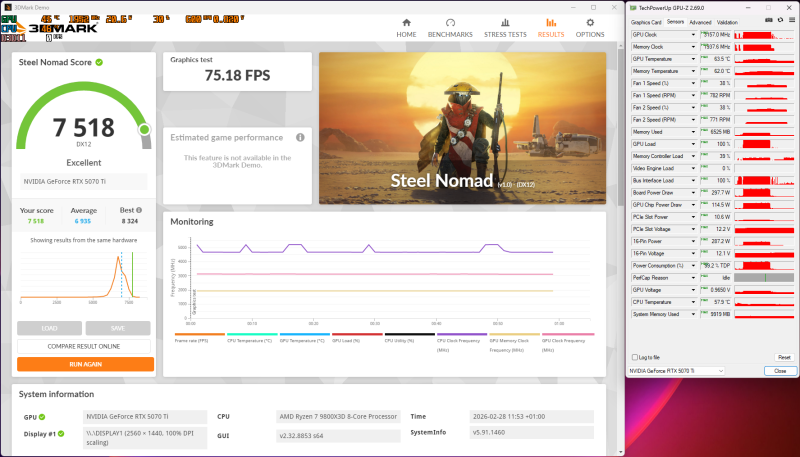The image size is (800, 457).
Task: Open the GPU Load sensor dropdown arrow
Action: [x=693, y=144]
